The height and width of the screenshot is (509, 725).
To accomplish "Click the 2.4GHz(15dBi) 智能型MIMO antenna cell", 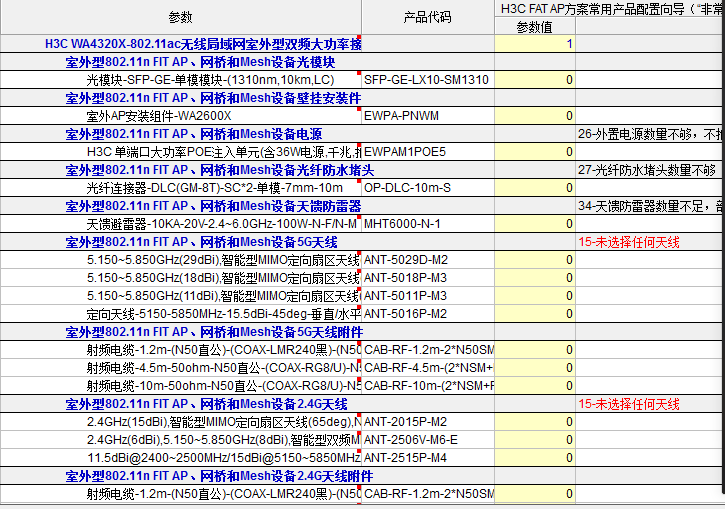I will pyautogui.click(x=224, y=423).
